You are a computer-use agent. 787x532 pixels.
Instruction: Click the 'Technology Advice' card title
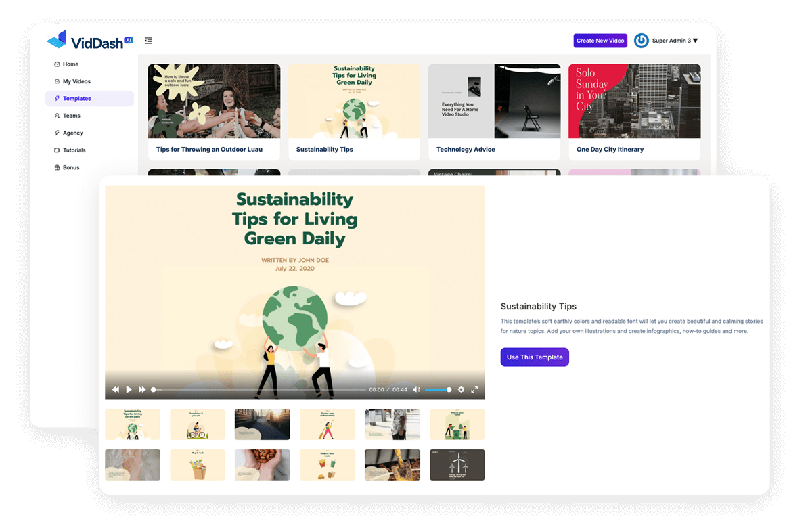click(x=466, y=150)
